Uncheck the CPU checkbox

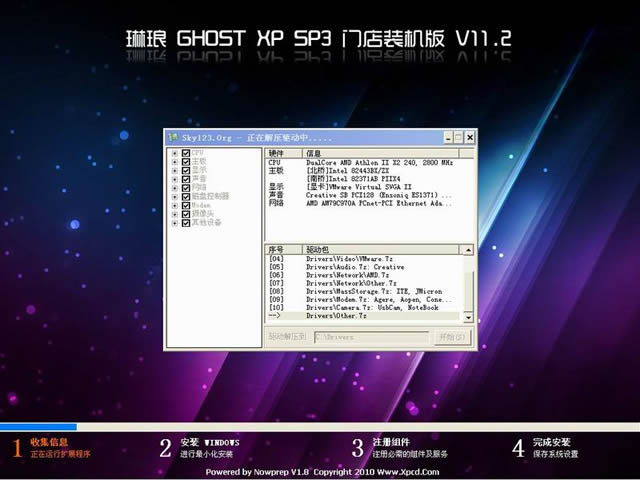coord(186,153)
